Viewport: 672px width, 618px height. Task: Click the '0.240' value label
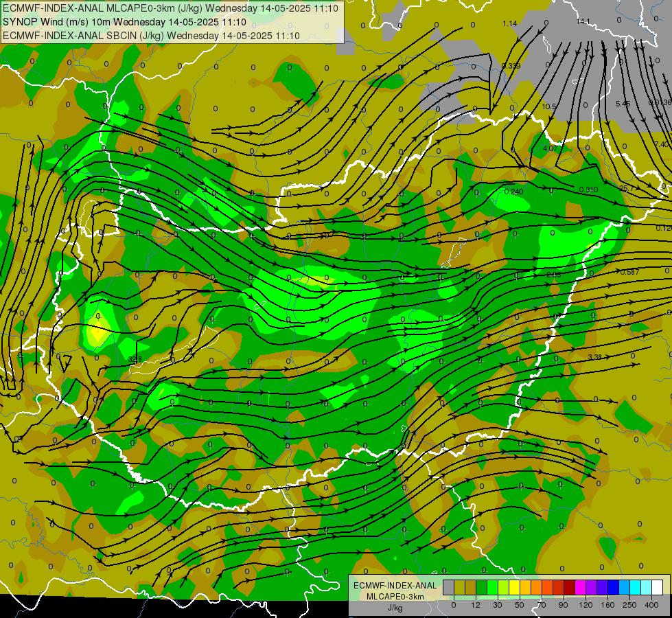tap(514, 192)
